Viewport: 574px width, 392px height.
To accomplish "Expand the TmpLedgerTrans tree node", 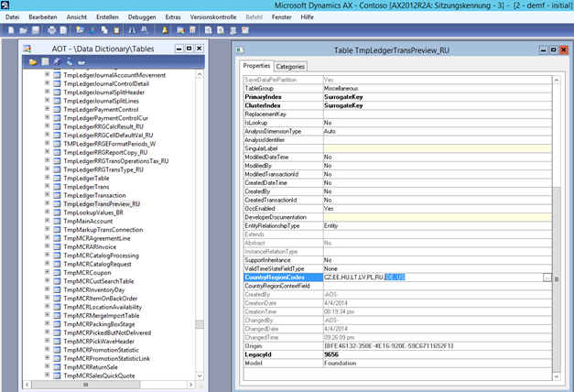I will click(47, 186).
